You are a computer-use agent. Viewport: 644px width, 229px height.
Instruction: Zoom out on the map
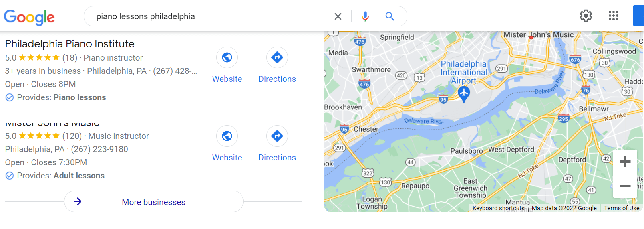tap(625, 186)
